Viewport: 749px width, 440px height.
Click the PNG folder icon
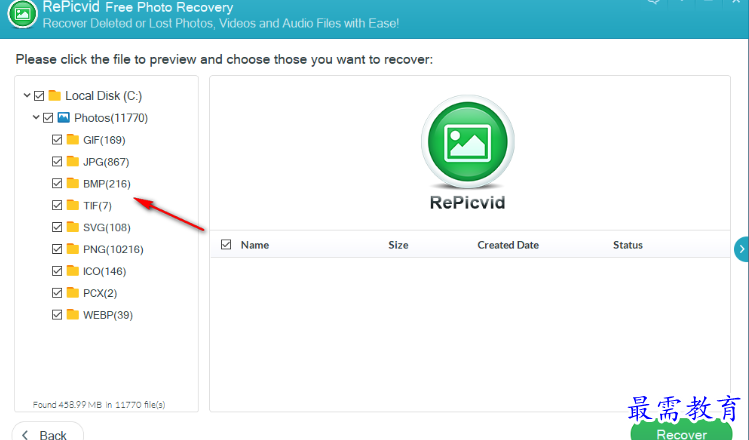pos(73,249)
